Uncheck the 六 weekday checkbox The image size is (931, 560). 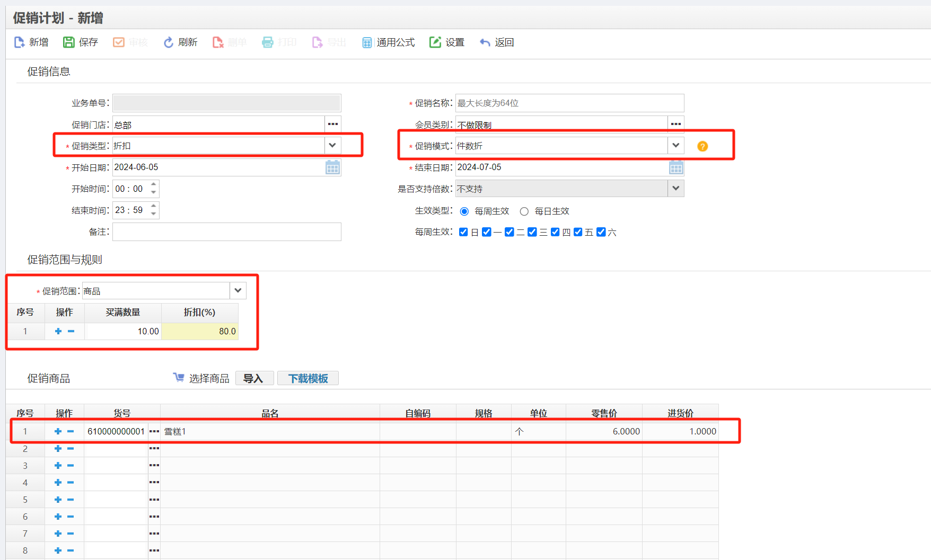pyautogui.click(x=601, y=232)
